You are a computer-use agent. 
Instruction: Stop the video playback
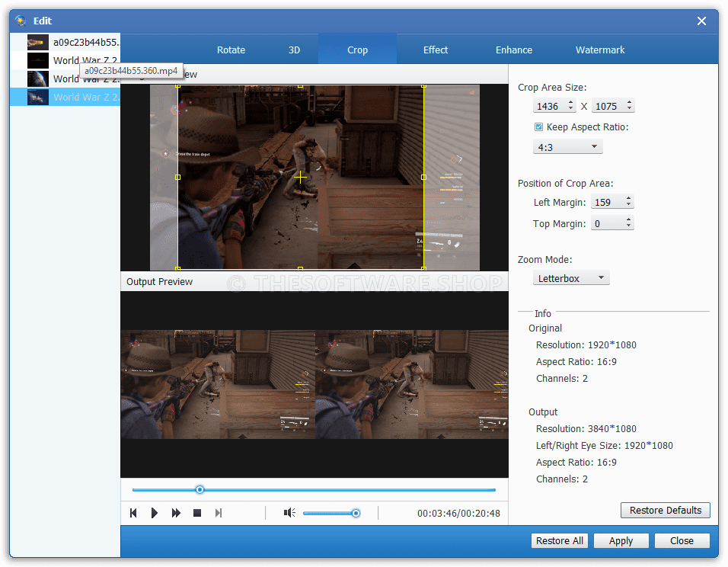click(x=197, y=513)
